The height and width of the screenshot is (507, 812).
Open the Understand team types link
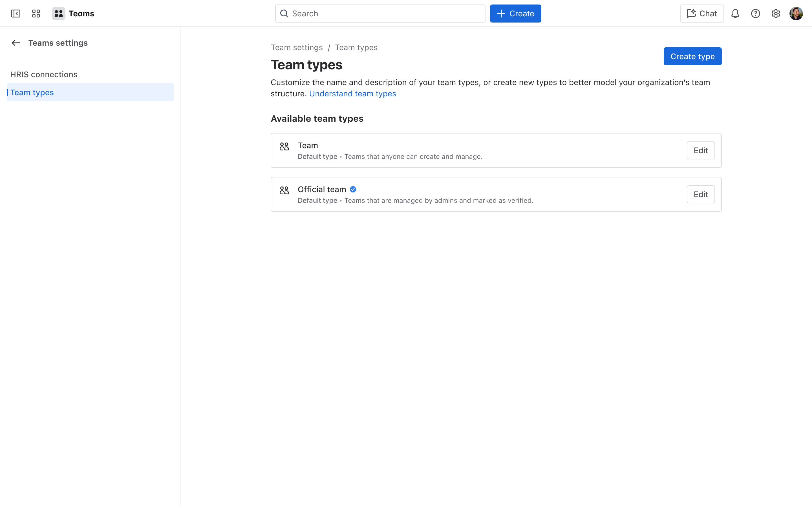tap(352, 94)
